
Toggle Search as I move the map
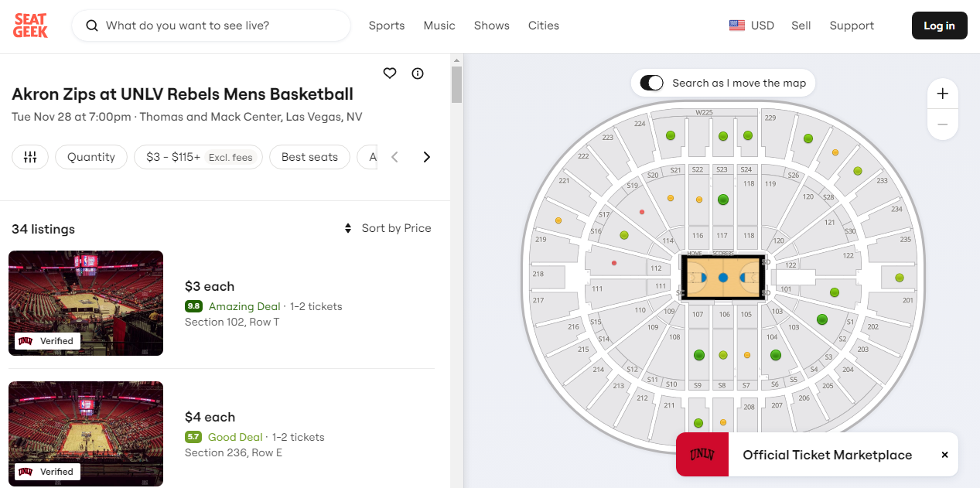pyautogui.click(x=652, y=83)
